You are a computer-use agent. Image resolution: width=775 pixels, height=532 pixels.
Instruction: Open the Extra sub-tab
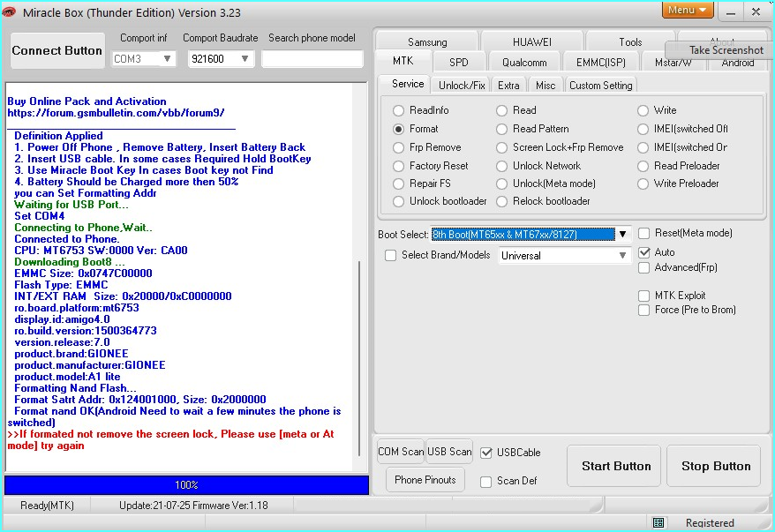pos(508,86)
